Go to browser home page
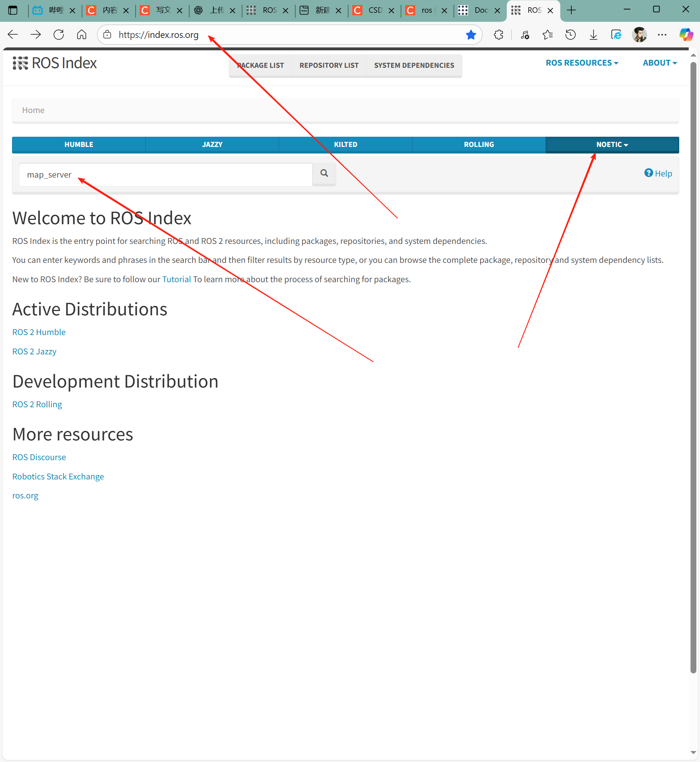 (81, 35)
